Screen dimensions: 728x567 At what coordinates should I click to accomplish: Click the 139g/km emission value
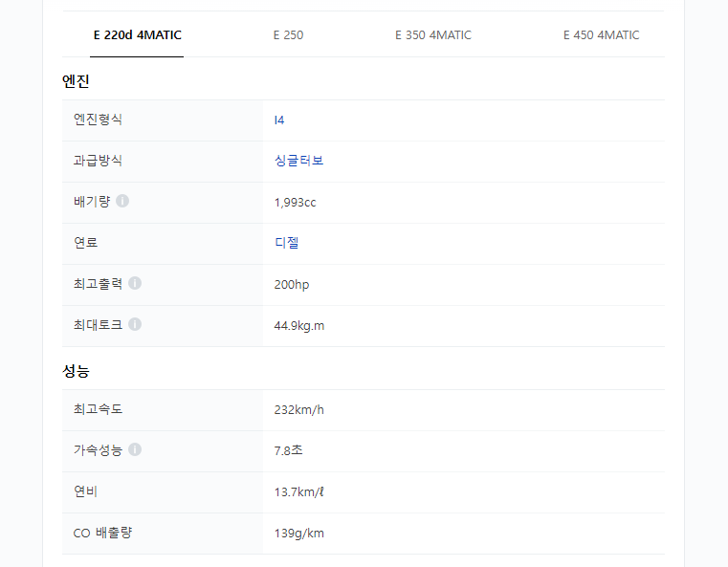pyautogui.click(x=299, y=534)
